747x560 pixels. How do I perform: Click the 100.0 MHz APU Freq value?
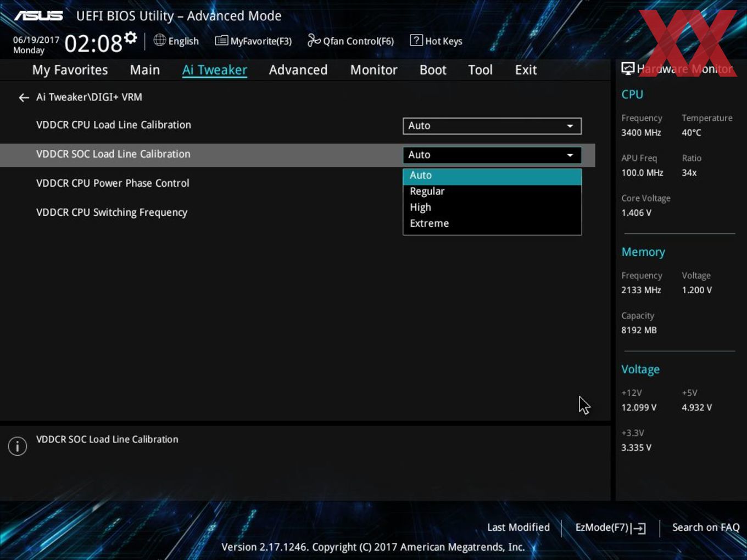point(642,172)
